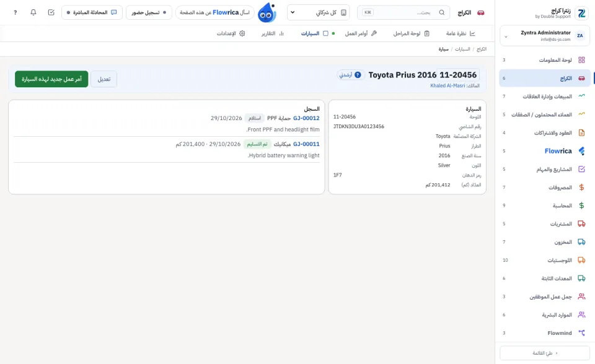This screenshot has height=364, width=595.
Task: Open المخزون truck icon
Action: click(x=581, y=242)
